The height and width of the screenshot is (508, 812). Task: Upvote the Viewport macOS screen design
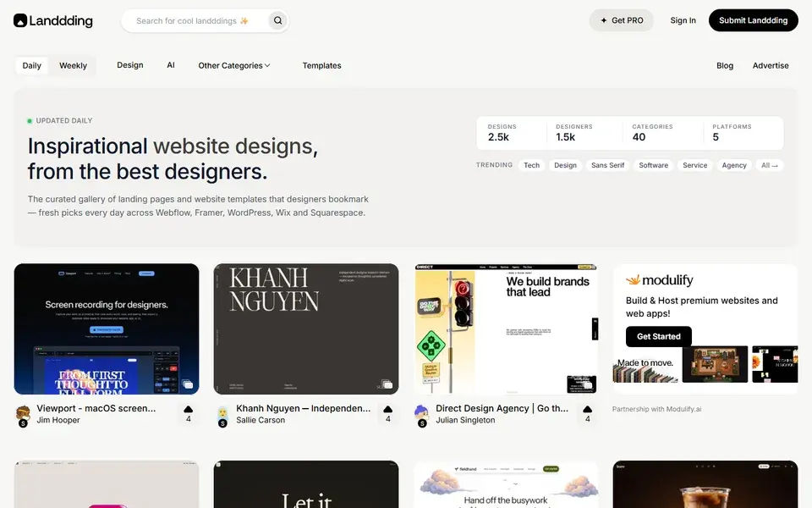tap(189, 414)
